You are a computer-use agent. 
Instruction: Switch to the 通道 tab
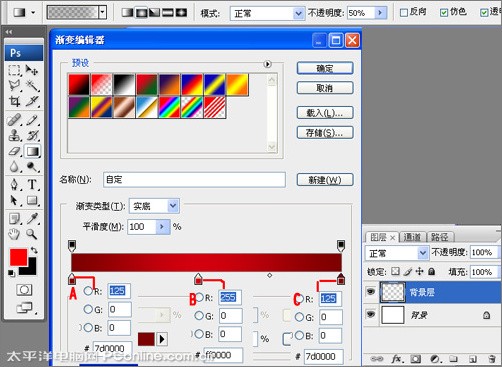(x=412, y=237)
